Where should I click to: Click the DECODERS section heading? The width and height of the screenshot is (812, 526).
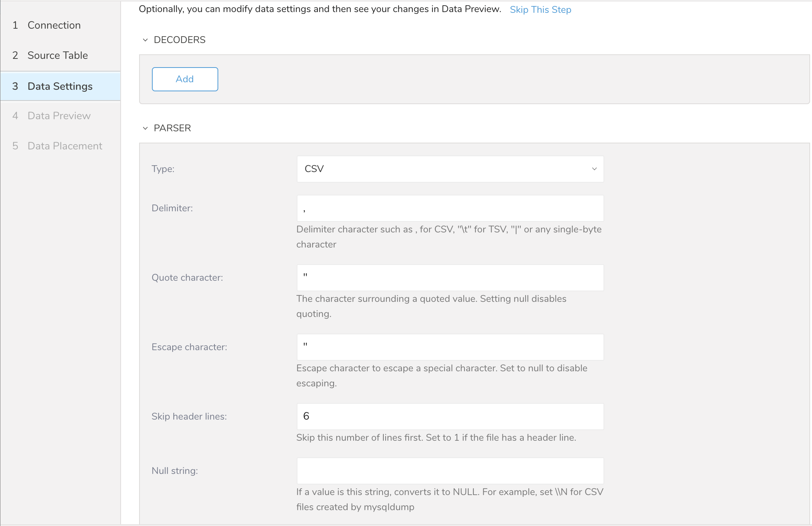(179, 40)
